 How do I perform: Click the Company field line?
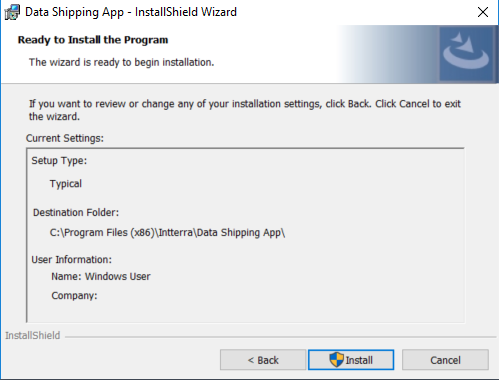[x=74, y=296]
